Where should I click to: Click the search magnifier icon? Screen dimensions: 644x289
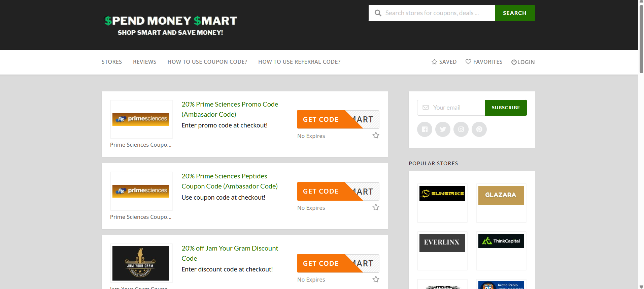tap(378, 13)
